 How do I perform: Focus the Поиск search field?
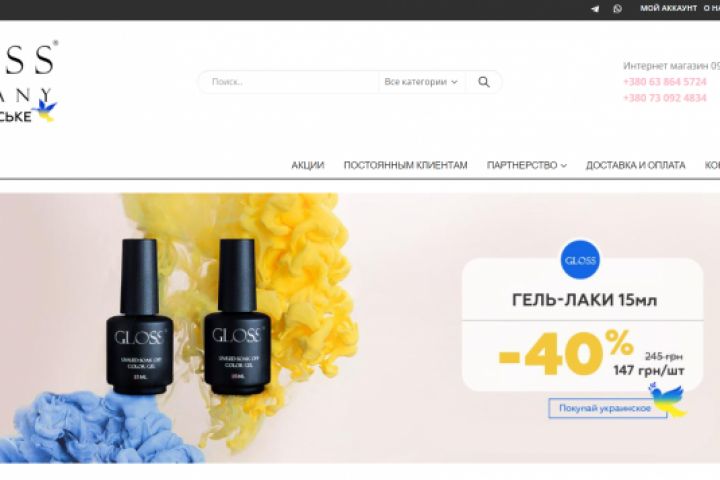click(x=287, y=82)
